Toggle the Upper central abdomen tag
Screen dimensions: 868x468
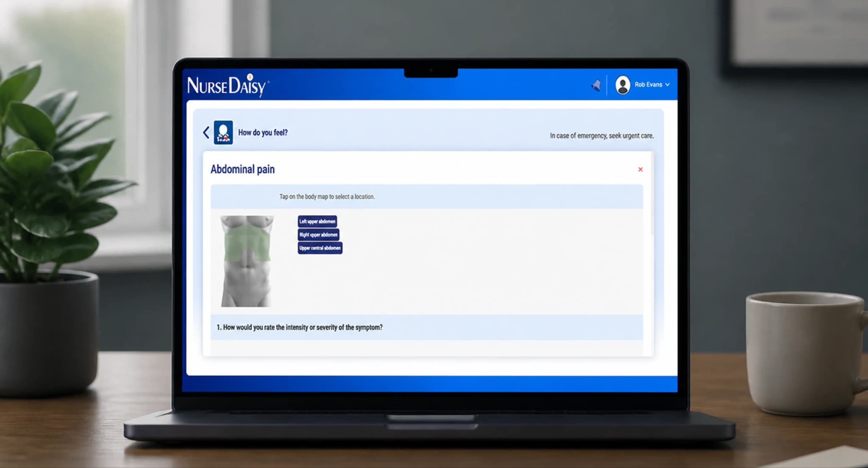coord(320,248)
